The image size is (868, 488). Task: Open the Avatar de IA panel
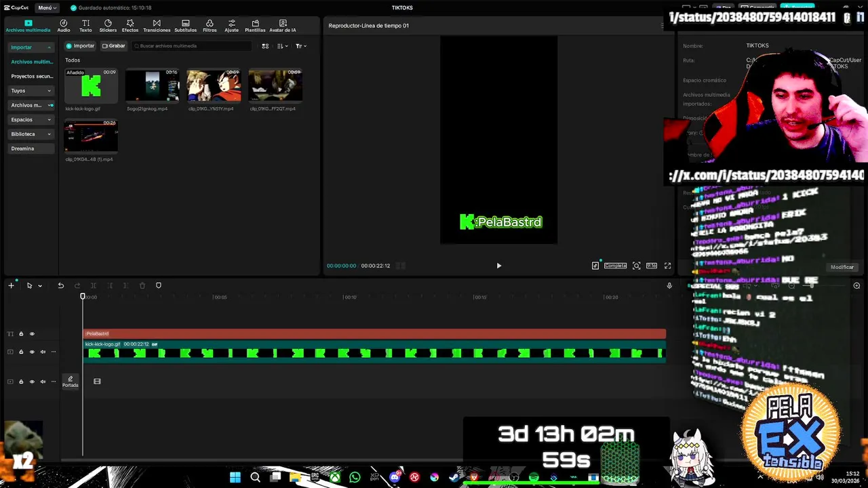(x=283, y=26)
